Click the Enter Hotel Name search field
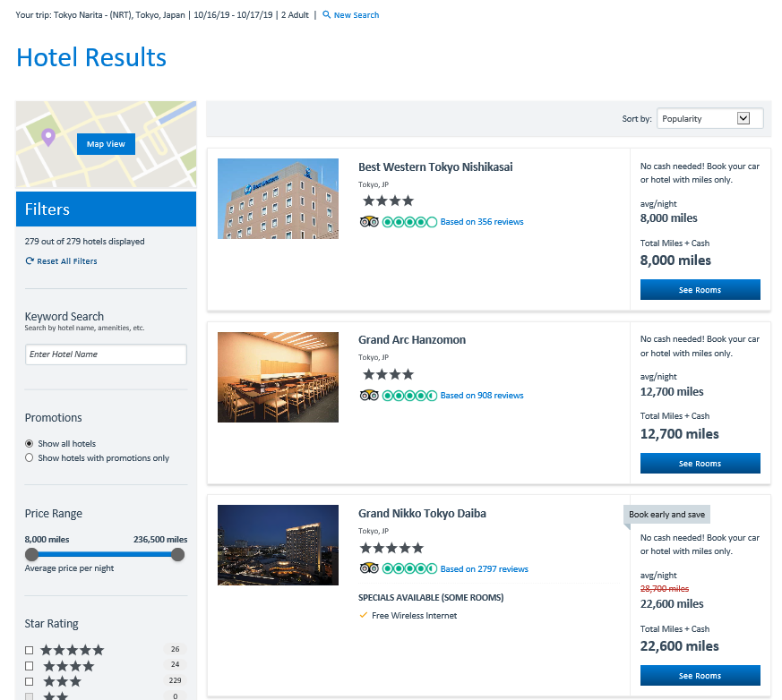Image resolution: width=782 pixels, height=700 pixels. (106, 354)
